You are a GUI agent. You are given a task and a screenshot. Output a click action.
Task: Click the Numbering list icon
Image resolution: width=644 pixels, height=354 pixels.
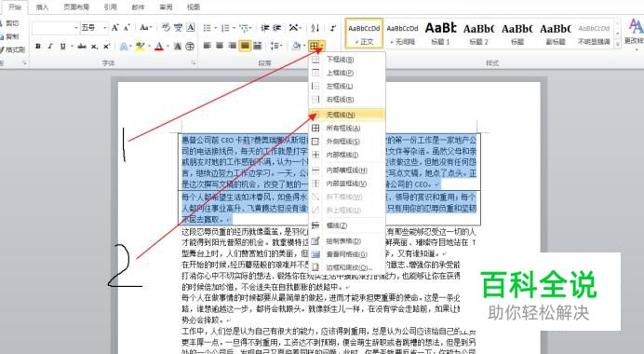225,28
